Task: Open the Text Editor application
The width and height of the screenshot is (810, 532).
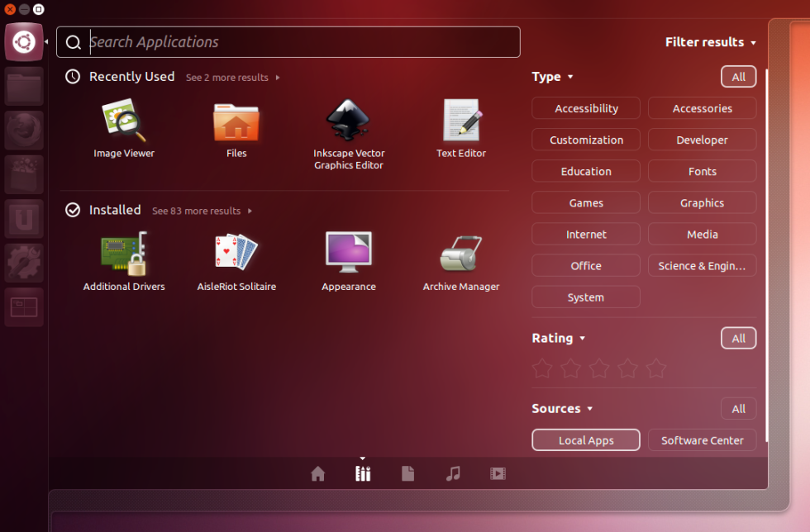Action: (x=460, y=118)
